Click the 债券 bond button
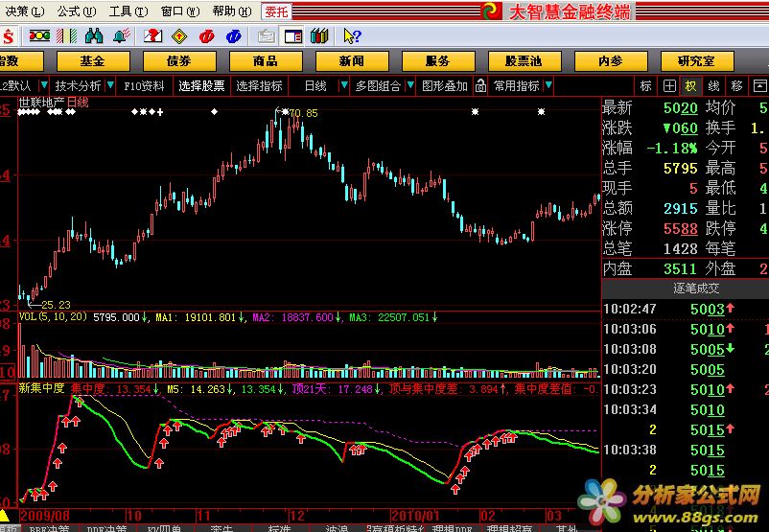This screenshot has height=532, width=769. 179,61
